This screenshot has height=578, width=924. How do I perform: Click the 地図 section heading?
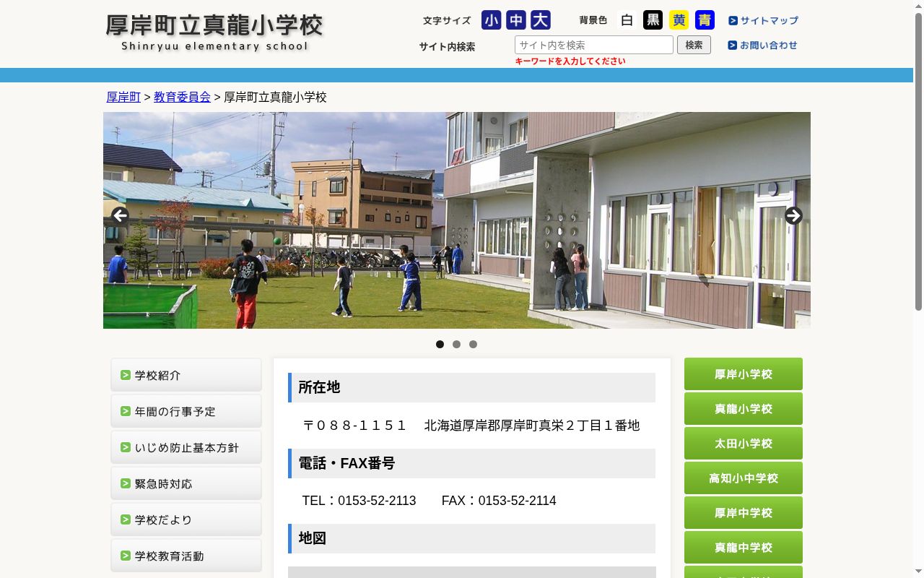[471, 538]
